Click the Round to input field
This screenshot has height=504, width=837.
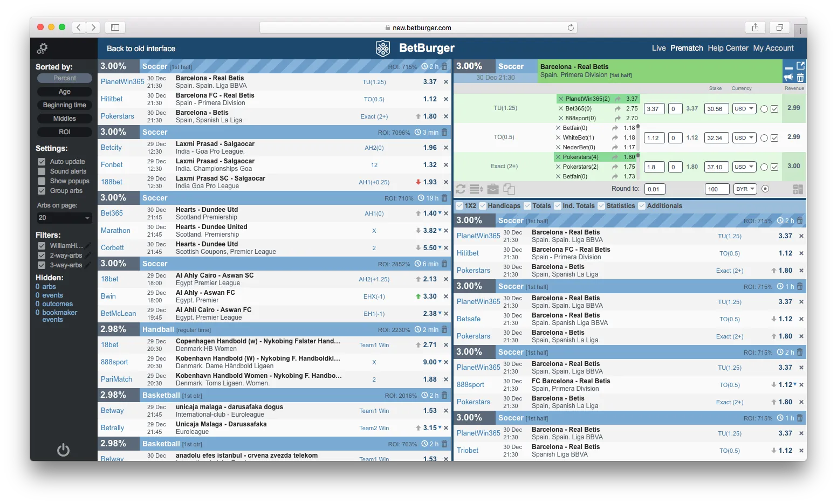[654, 189]
